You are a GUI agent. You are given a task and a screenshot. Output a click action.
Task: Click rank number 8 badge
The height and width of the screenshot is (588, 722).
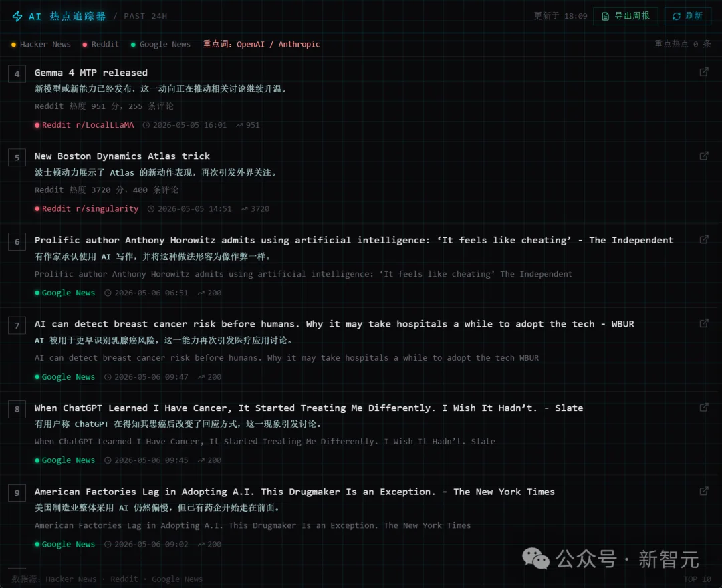click(x=17, y=409)
